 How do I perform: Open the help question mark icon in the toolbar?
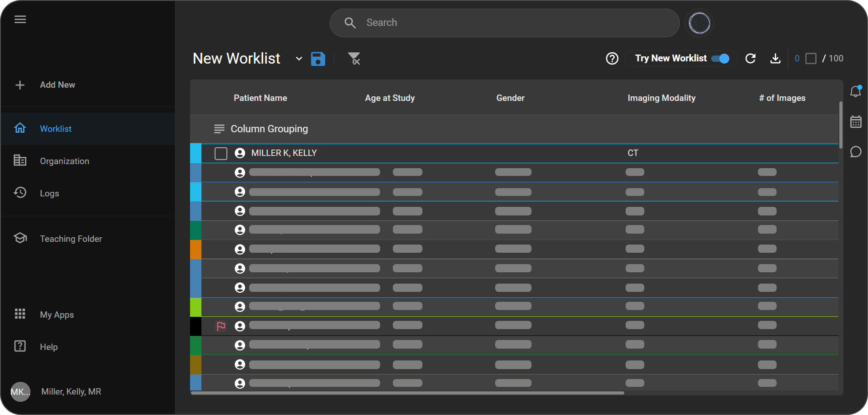[612, 59]
